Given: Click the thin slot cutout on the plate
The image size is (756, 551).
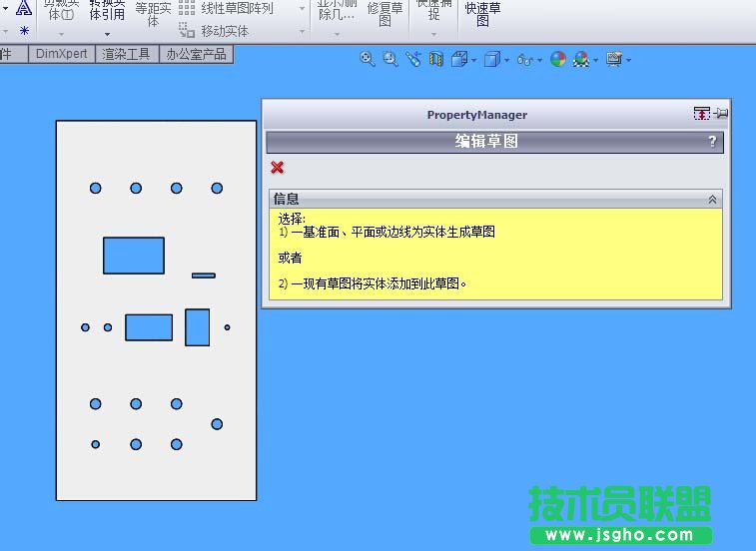Looking at the screenshot, I should [204, 275].
